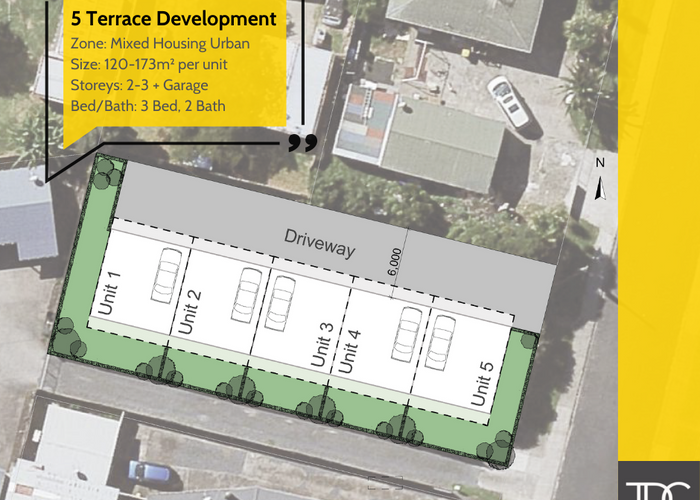
Task: Click the closing quotation mark icon
Action: (x=303, y=142)
